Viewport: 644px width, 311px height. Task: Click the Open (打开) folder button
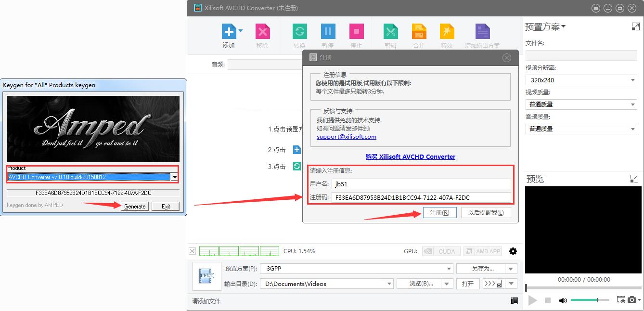pos(468,284)
